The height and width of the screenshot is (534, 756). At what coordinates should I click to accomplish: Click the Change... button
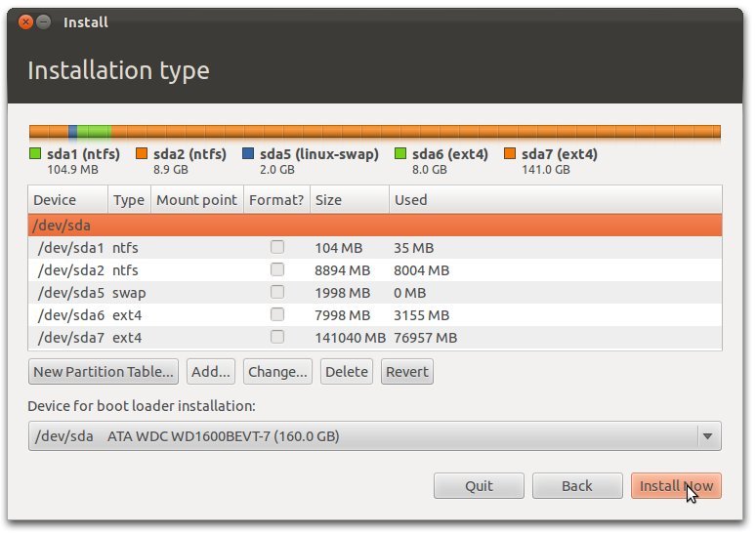(277, 372)
